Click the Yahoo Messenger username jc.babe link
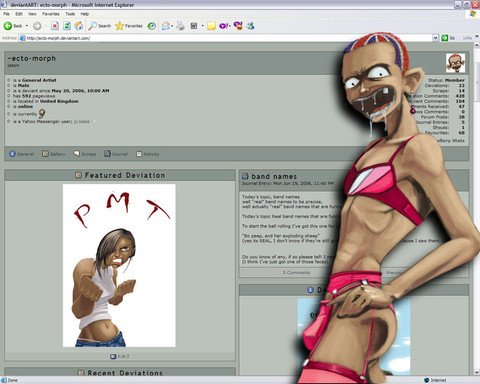This screenshot has height=384, width=480. [x=82, y=122]
